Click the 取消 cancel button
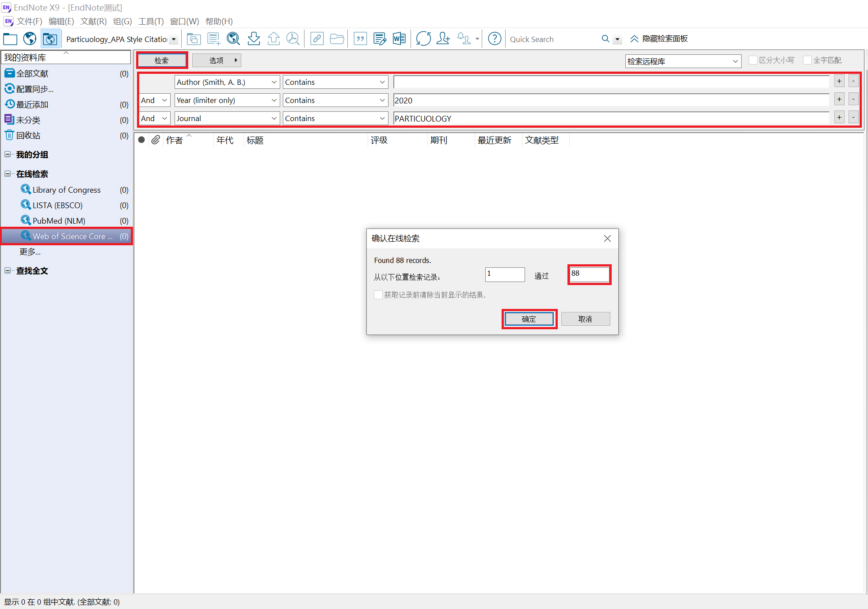The height and width of the screenshot is (609, 868). click(x=585, y=319)
